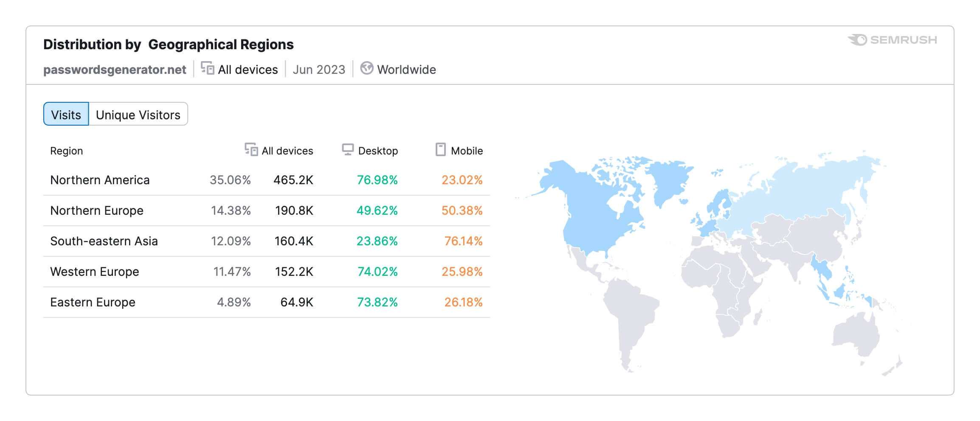
Task: Click the Mobile phone icon
Action: pyautogui.click(x=441, y=150)
